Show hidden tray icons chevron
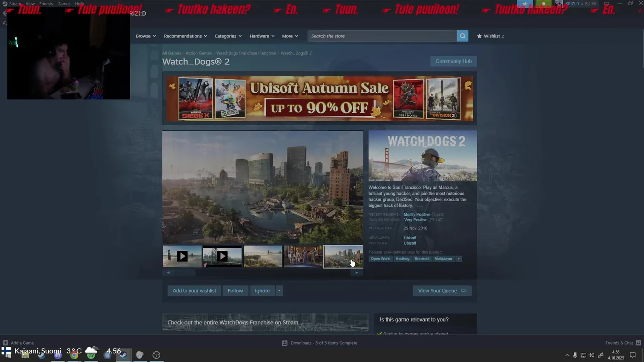The image size is (644, 362). (x=567, y=355)
